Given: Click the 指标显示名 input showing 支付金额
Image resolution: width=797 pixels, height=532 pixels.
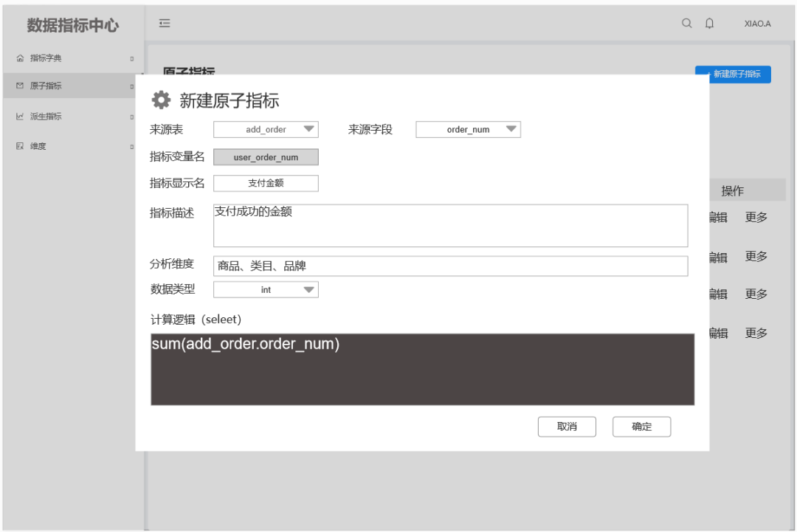Looking at the screenshot, I should (266, 183).
